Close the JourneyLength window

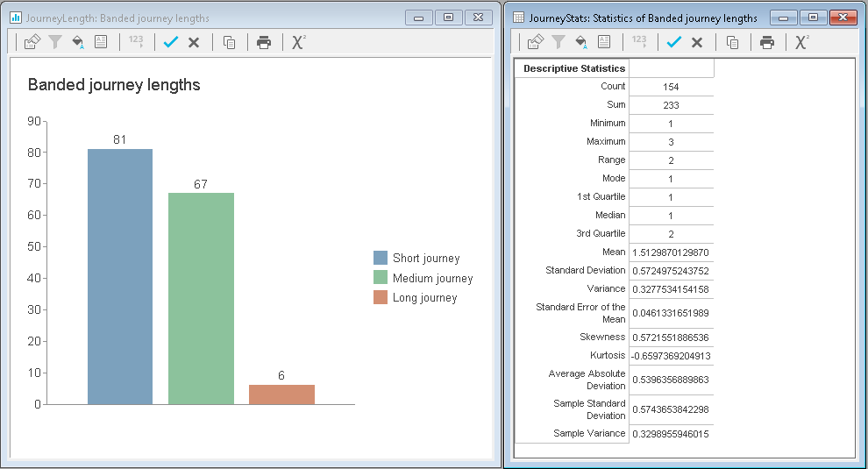click(x=479, y=18)
